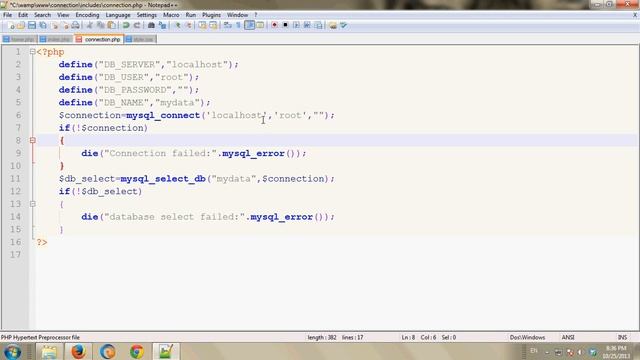This screenshot has width=640, height=360.
Task: Open the Run menu
Action: coord(191,15)
